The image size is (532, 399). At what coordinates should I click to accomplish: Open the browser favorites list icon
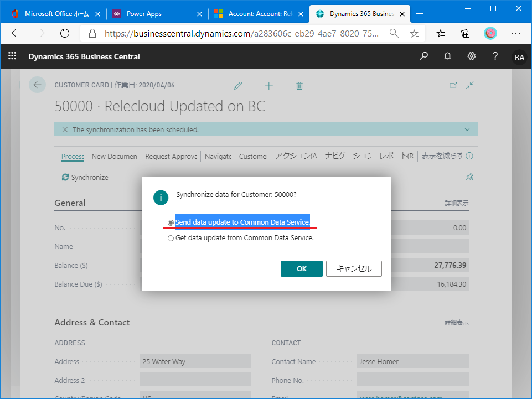[x=441, y=33]
